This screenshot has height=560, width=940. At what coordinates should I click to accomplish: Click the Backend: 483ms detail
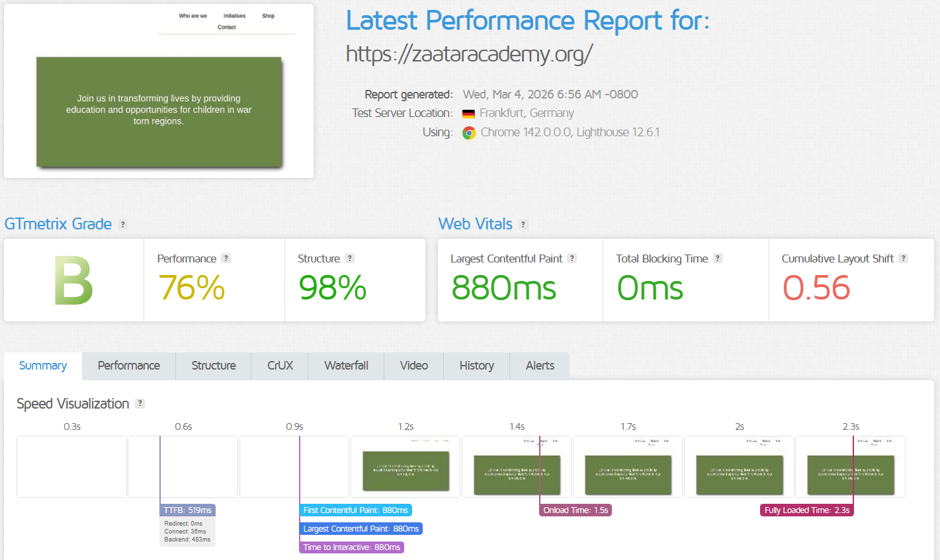[x=187, y=540]
